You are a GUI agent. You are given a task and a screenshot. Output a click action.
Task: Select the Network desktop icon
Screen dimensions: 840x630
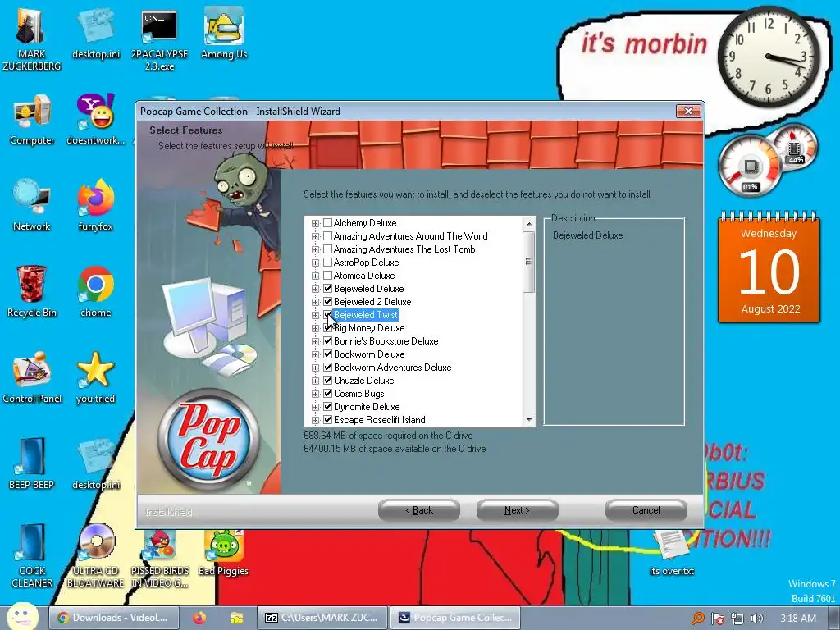pos(32,206)
